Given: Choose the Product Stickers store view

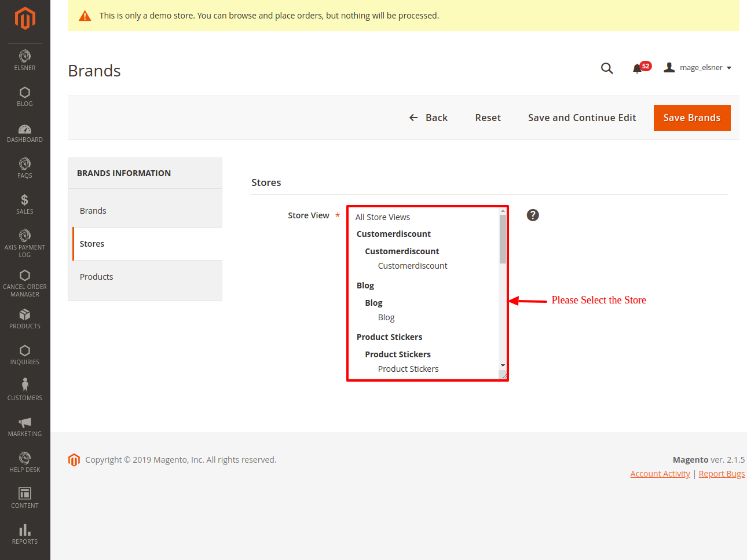Looking at the screenshot, I should point(408,369).
